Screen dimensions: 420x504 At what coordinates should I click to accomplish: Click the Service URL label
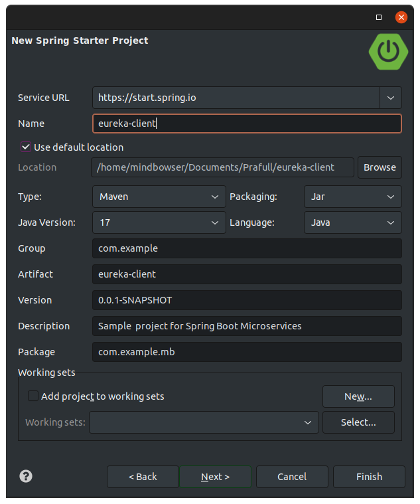coord(43,98)
